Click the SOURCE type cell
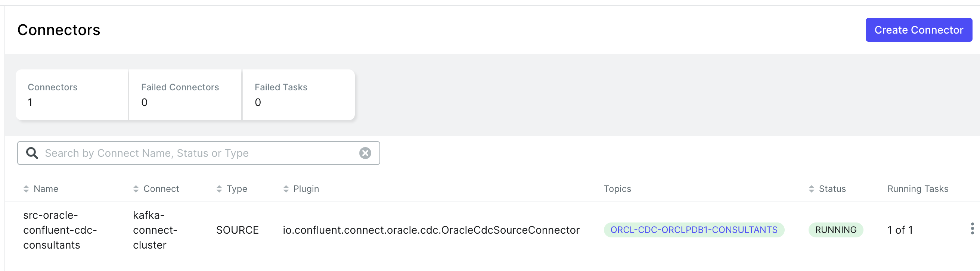 coord(238,230)
